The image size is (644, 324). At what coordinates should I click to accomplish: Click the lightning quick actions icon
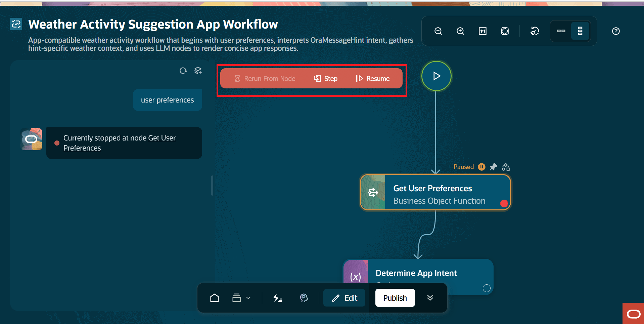click(x=277, y=298)
